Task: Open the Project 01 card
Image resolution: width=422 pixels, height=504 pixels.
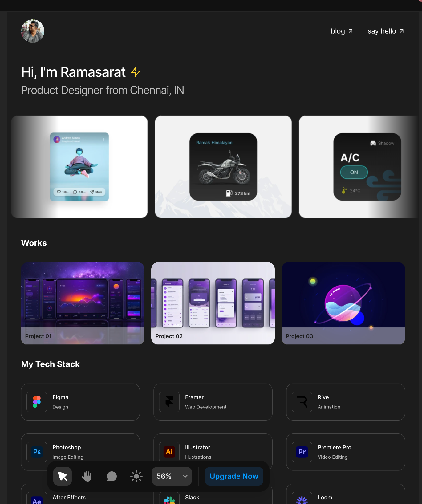Action: click(x=83, y=303)
